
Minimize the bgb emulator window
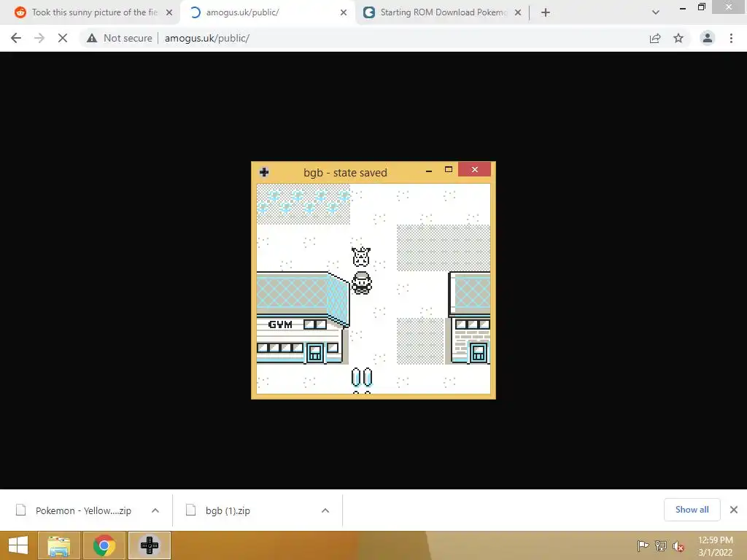pyautogui.click(x=429, y=170)
